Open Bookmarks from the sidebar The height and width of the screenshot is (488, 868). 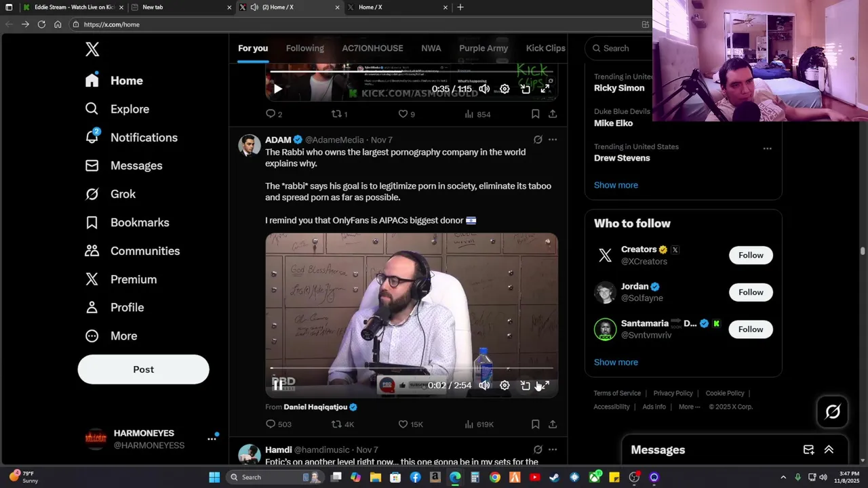click(127, 223)
